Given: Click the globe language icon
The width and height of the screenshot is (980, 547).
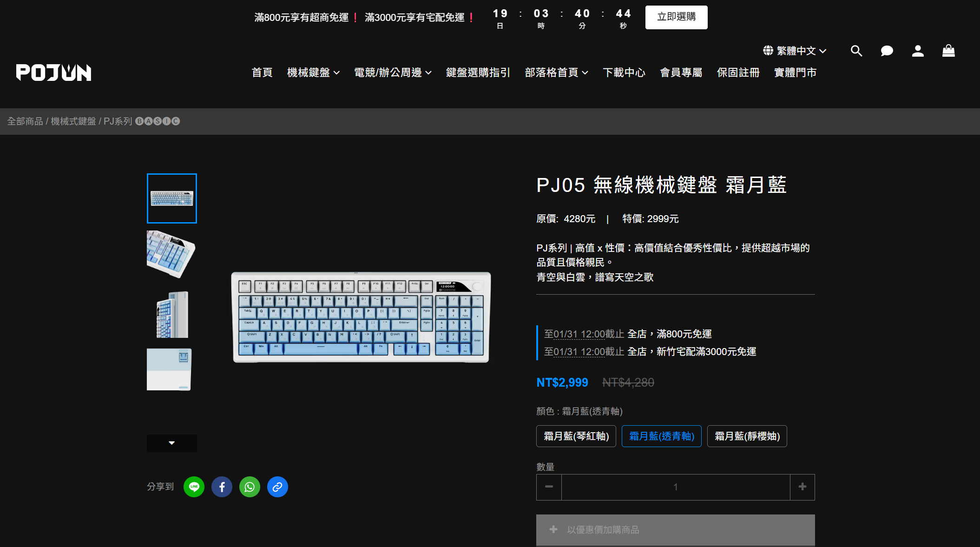Looking at the screenshot, I should click(x=768, y=50).
